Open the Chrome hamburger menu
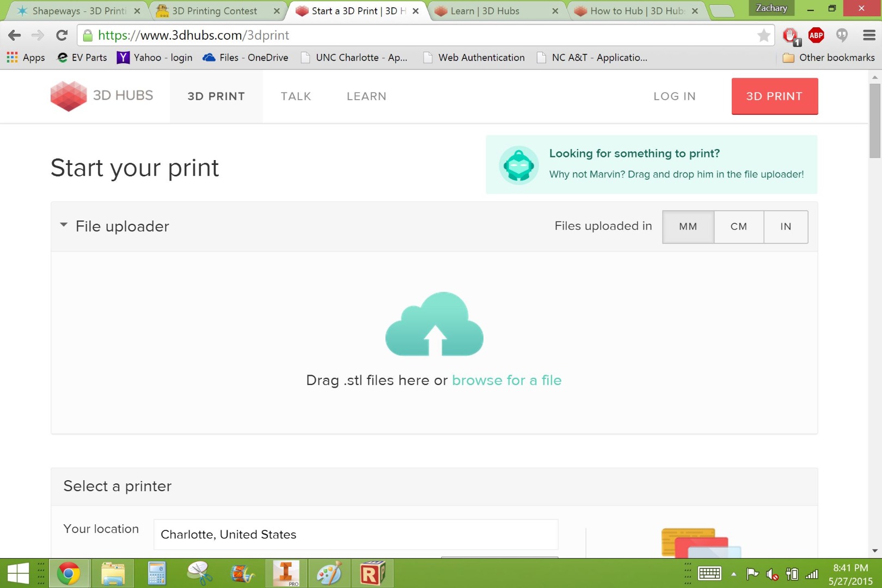This screenshot has height=588, width=882. [x=869, y=35]
